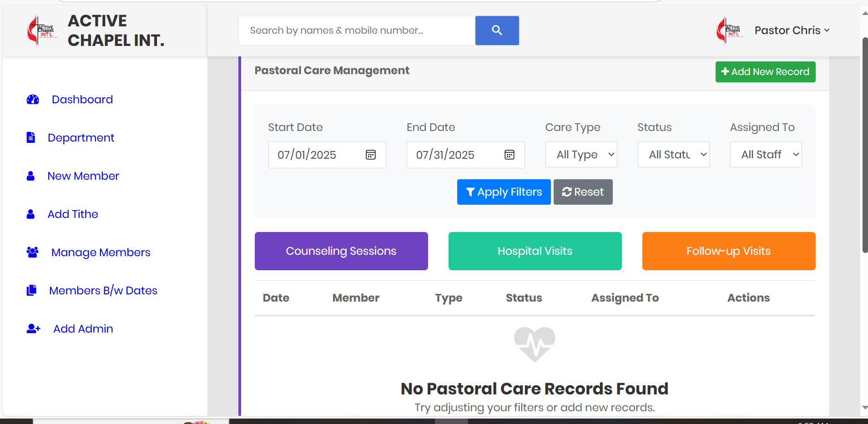Click the search magnifier icon button

(x=497, y=30)
